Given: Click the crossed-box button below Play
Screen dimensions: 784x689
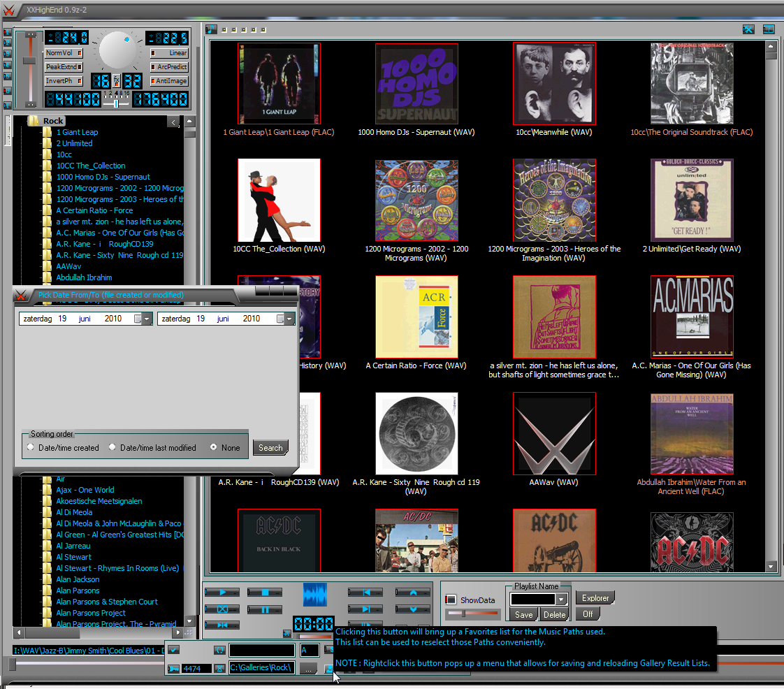Looking at the screenshot, I should pos(222,609).
